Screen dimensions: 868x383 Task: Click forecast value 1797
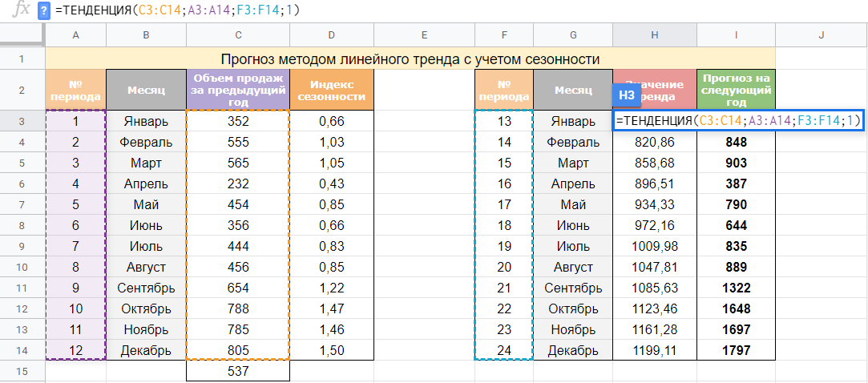tap(737, 350)
